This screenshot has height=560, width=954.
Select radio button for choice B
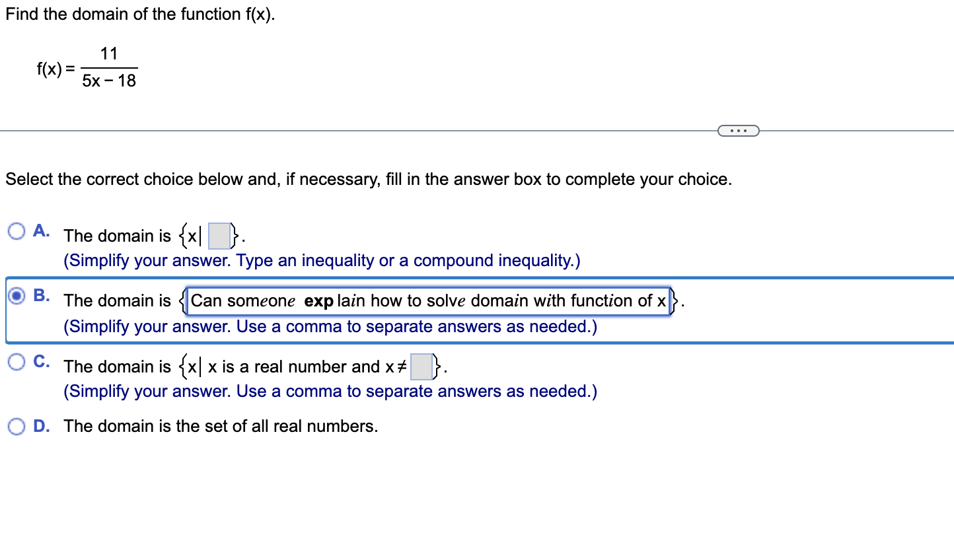[x=16, y=296]
